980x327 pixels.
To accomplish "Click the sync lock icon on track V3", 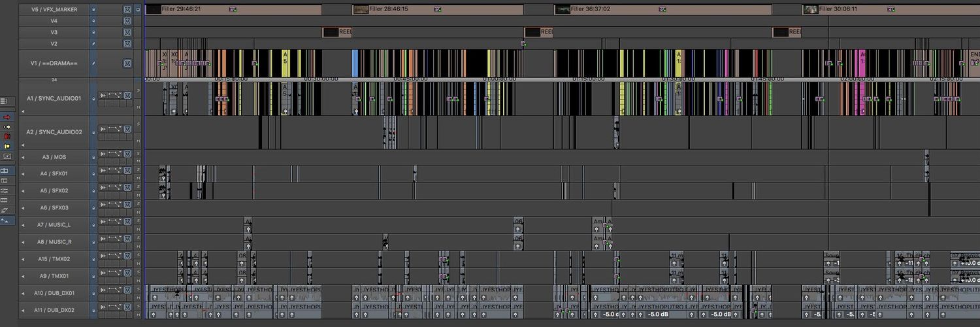I will tap(127, 32).
